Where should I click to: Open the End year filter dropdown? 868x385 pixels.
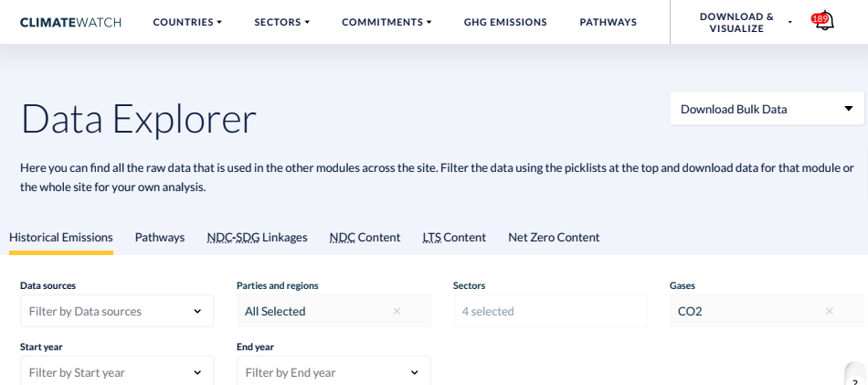[x=333, y=371]
